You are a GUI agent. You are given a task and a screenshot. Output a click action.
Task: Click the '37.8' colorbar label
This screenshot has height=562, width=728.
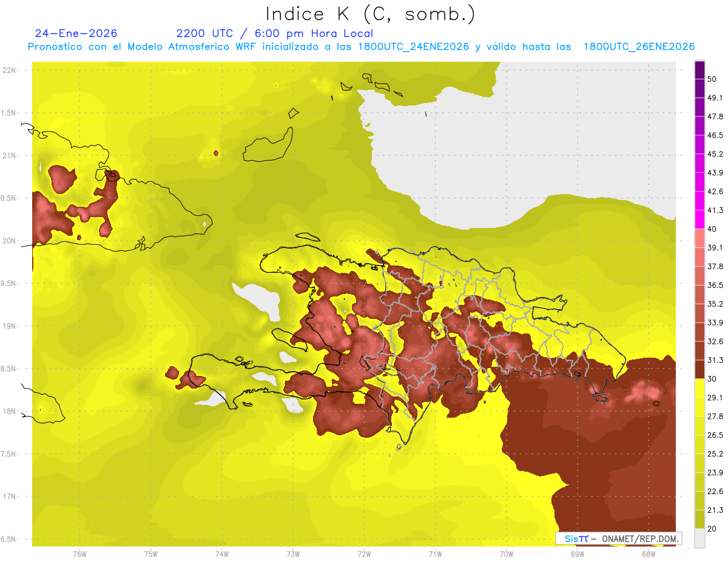point(715,266)
